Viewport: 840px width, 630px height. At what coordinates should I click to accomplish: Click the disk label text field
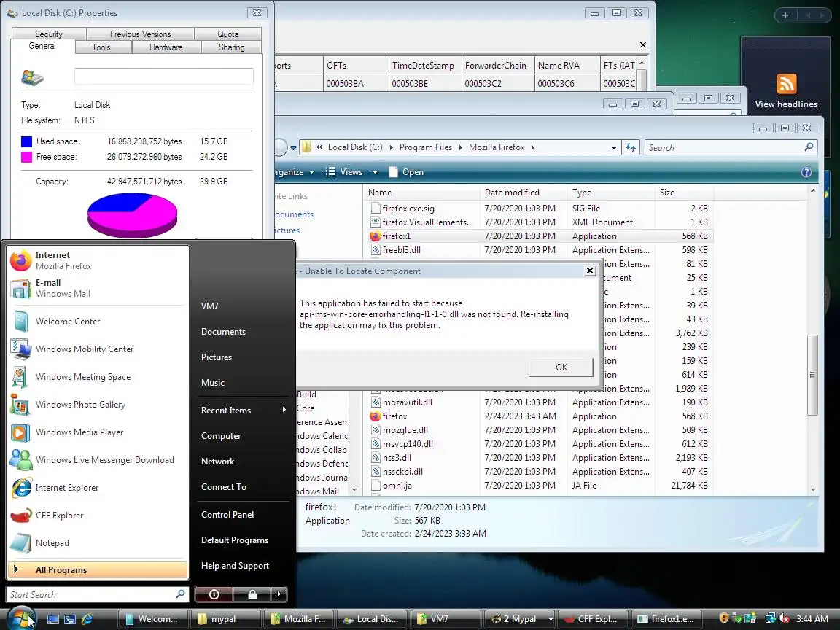point(163,76)
